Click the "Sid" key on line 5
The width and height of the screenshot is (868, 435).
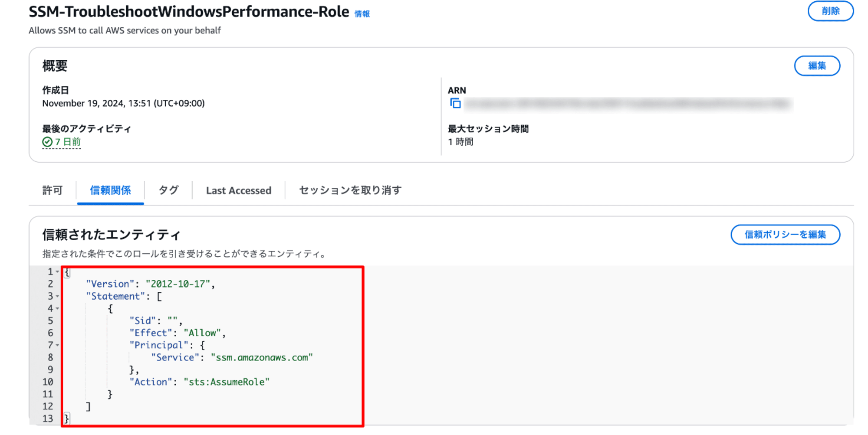click(142, 321)
